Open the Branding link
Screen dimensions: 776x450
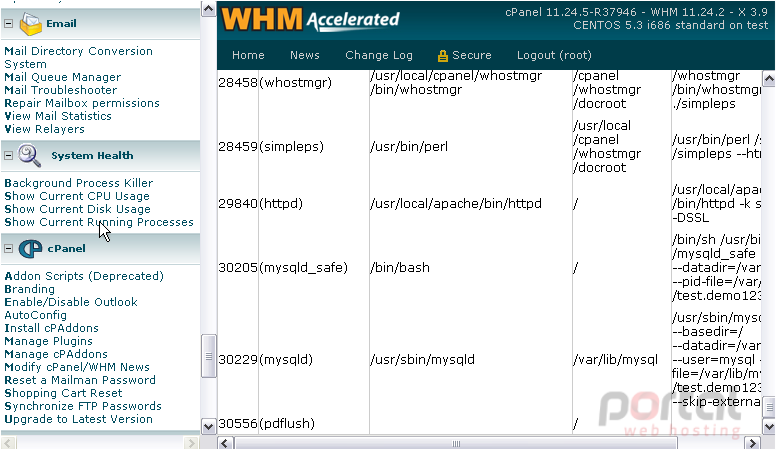tap(29, 289)
